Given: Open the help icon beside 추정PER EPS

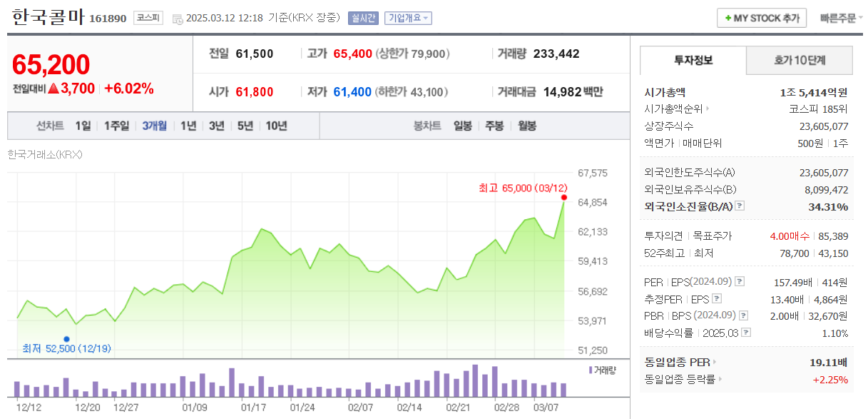Looking at the screenshot, I should point(717,299).
